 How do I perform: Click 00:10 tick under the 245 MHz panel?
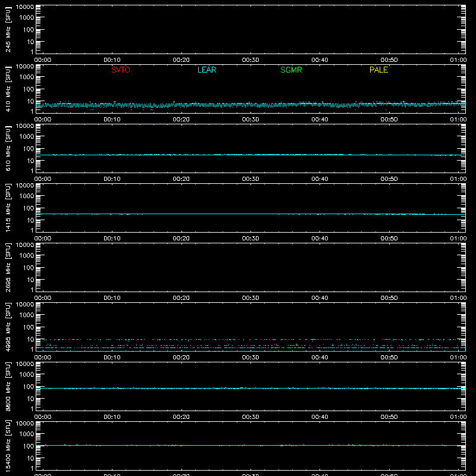pyautogui.click(x=112, y=60)
